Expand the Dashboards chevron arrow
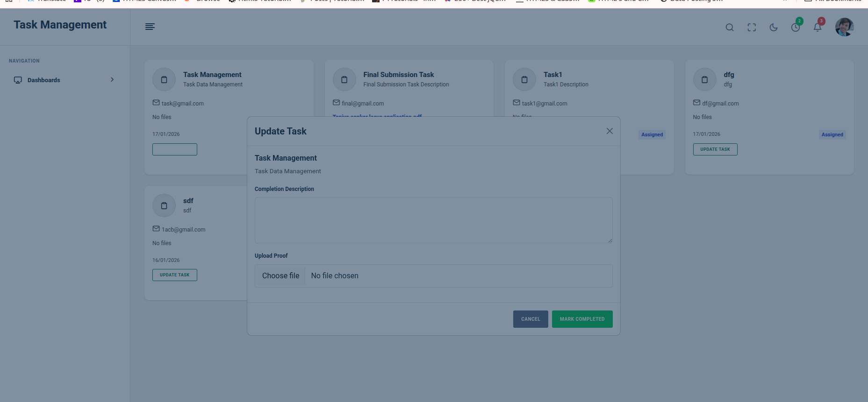 [112, 80]
